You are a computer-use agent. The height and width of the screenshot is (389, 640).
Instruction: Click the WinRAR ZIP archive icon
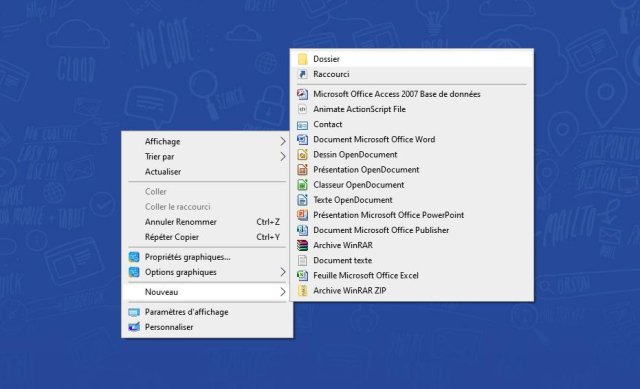point(302,291)
